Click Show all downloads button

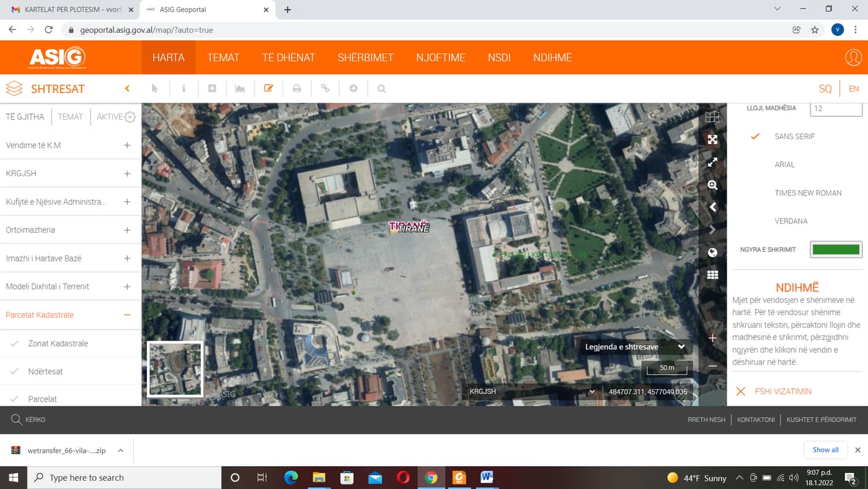click(825, 450)
